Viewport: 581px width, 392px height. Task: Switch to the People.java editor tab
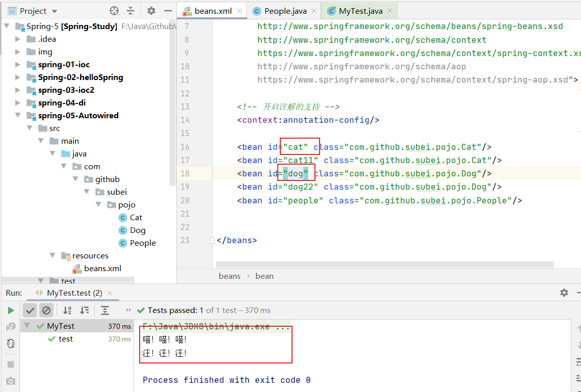tap(285, 11)
